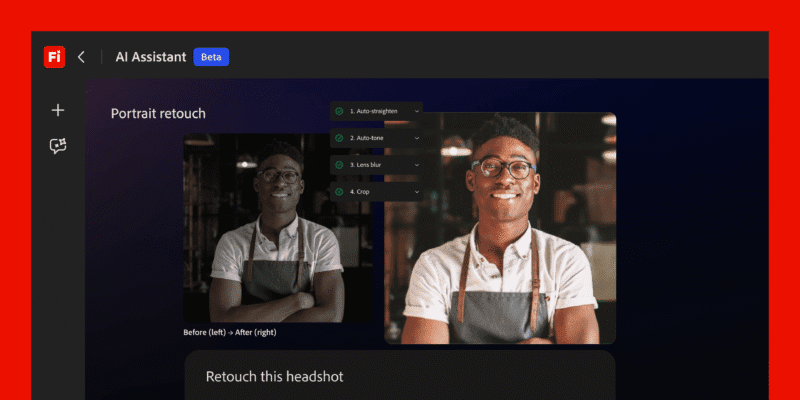Go back using the left chevron
This screenshot has height=400, width=800.
tap(81, 57)
